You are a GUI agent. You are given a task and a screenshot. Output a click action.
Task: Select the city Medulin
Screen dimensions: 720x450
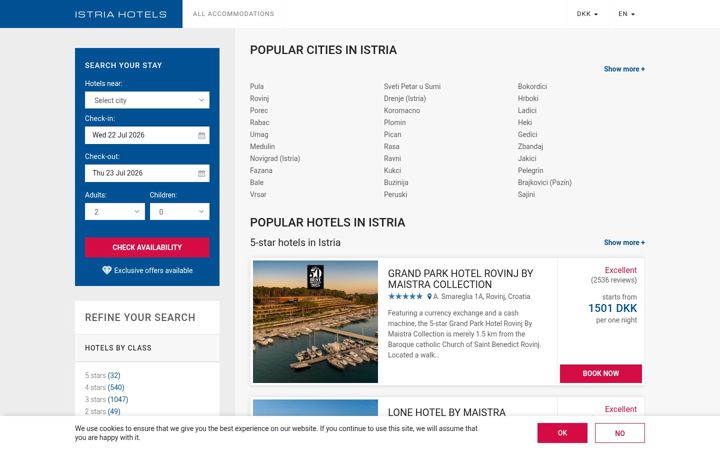(x=262, y=146)
